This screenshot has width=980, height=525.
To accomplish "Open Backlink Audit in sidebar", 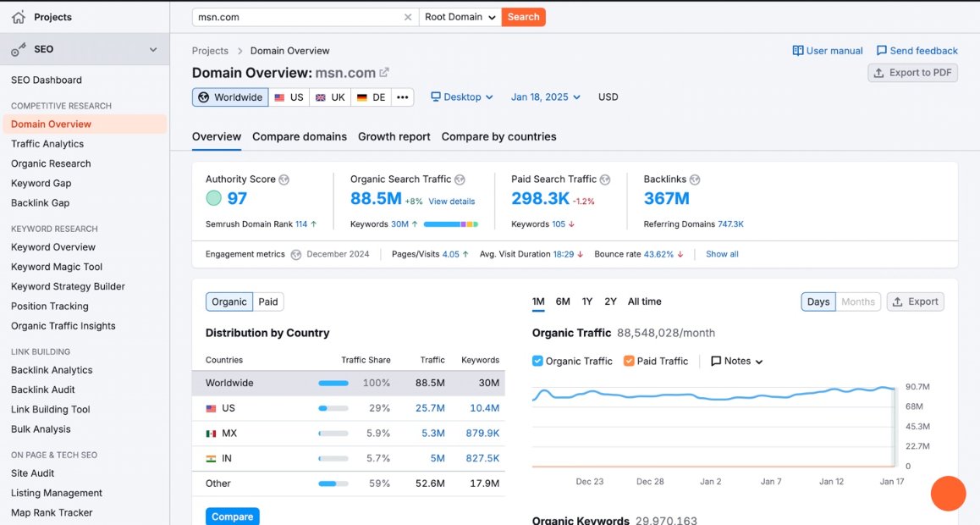I will (x=42, y=390).
